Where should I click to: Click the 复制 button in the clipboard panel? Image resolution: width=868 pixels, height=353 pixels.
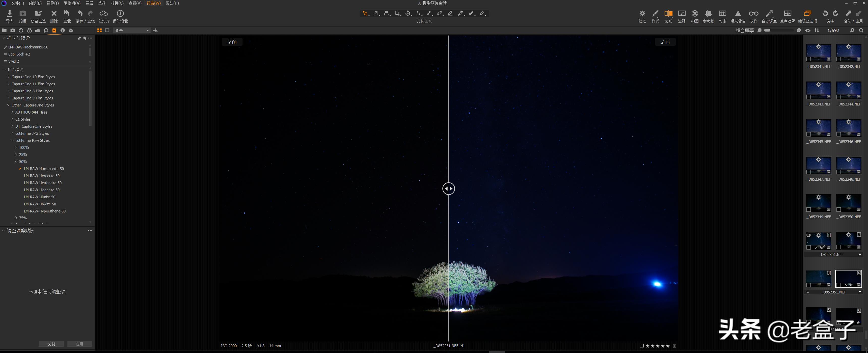point(51,344)
